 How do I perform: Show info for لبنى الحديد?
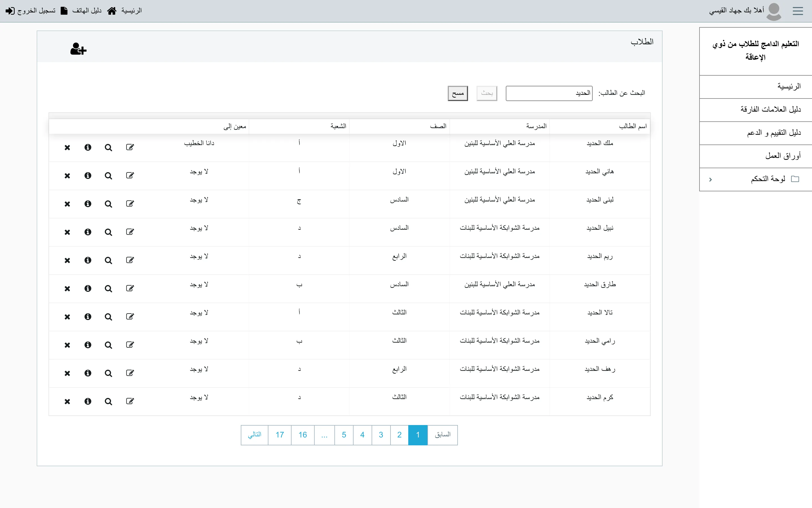[x=88, y=203]
